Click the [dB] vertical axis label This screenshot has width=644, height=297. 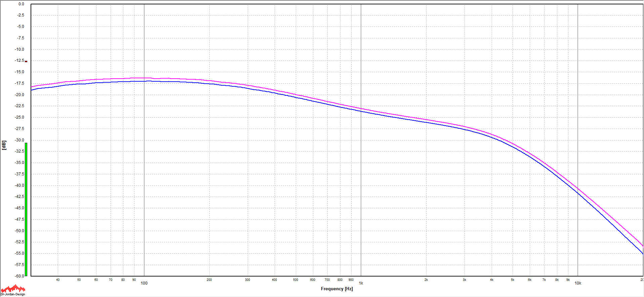[4, 145]
